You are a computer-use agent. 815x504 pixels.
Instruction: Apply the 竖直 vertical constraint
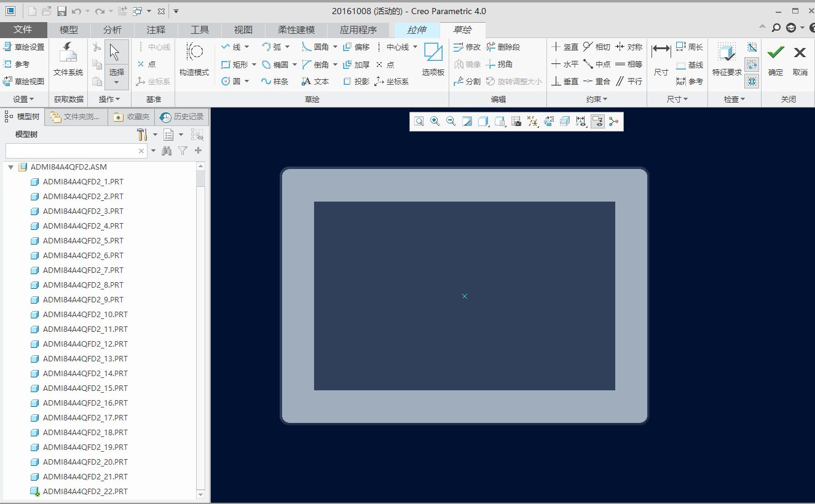click(565, 47)
